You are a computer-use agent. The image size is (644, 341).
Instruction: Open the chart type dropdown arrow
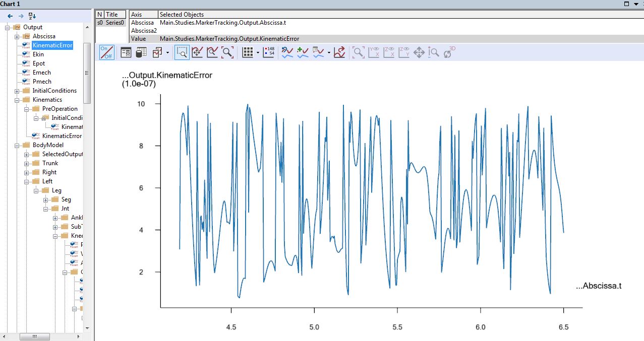pos(167,52)
